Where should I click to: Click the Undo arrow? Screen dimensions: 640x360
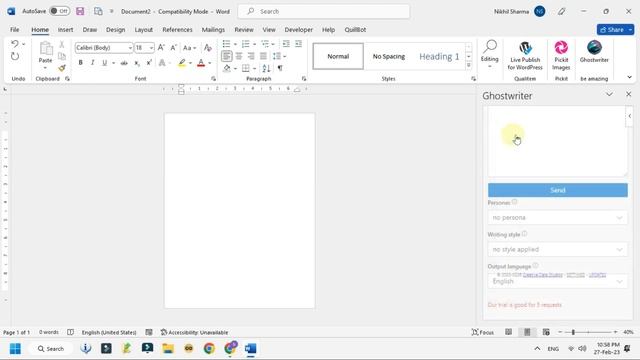tap(15, 44)
